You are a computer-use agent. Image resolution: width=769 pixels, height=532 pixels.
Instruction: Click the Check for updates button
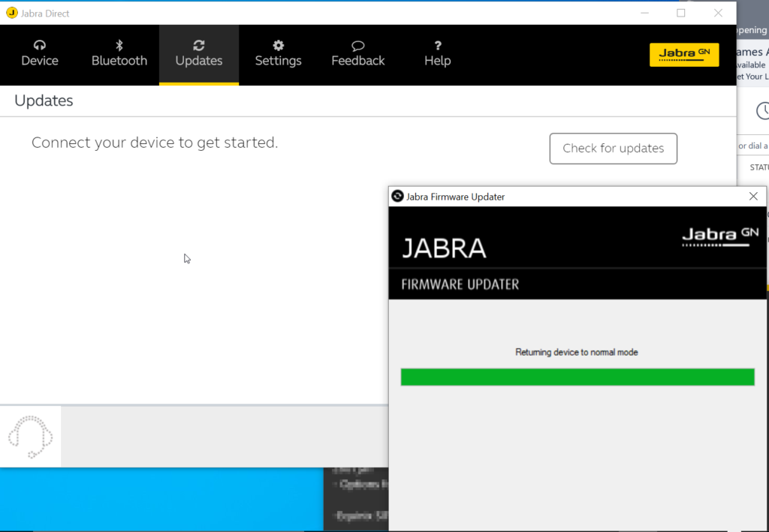613,149
